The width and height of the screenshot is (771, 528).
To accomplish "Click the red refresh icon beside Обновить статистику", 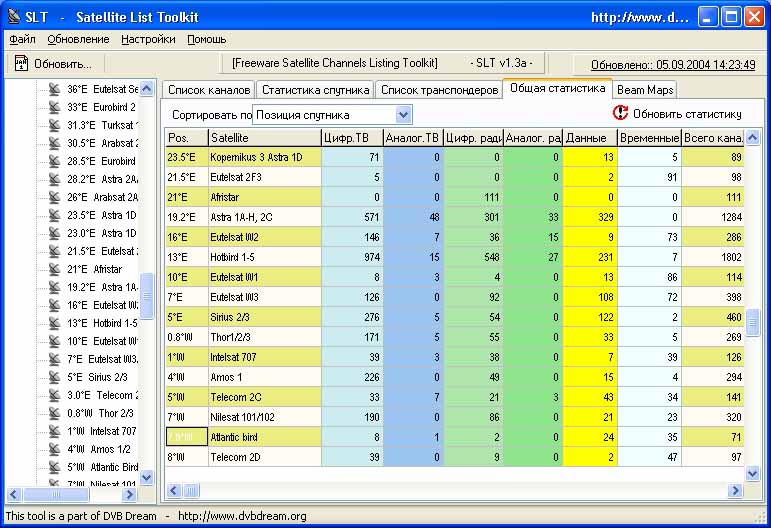I will (x=620, y=113).
